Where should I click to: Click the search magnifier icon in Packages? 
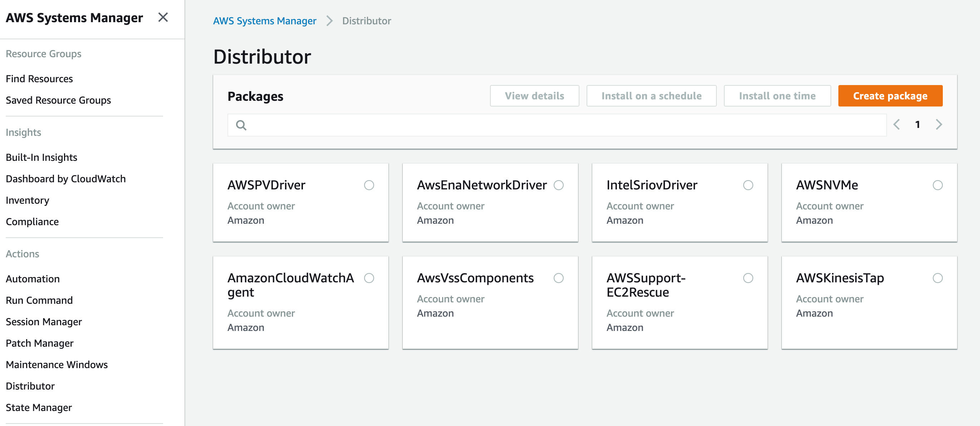(241, 125)
